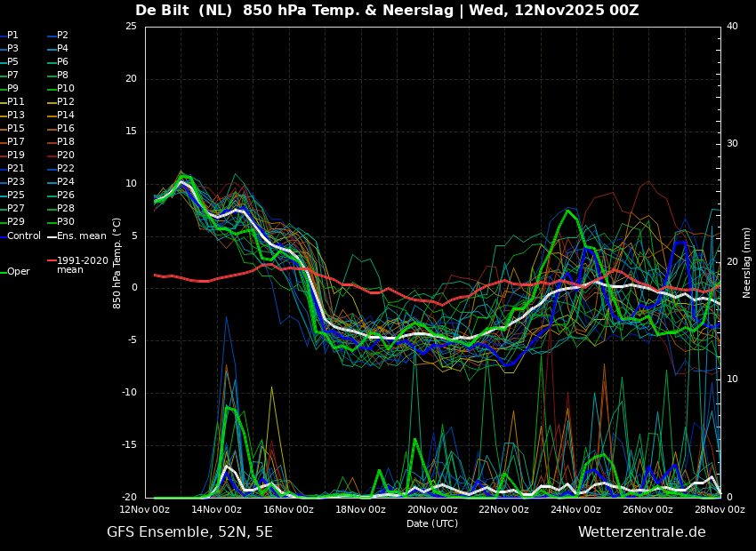Viewport: 756px width, 551px height.
Task: Click the 28Nov 00z date tick label
Action: (719, 510)
